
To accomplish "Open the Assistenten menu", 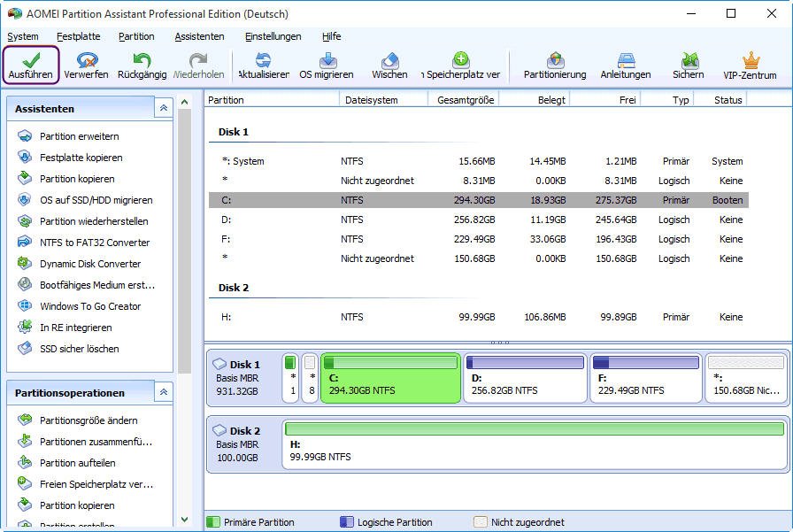I will point(199,36).
